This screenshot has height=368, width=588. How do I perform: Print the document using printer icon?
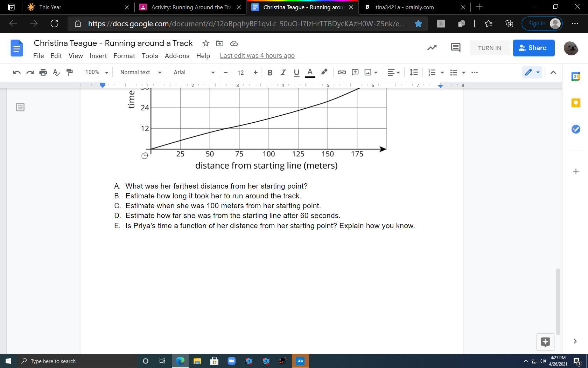pos(43,72)
